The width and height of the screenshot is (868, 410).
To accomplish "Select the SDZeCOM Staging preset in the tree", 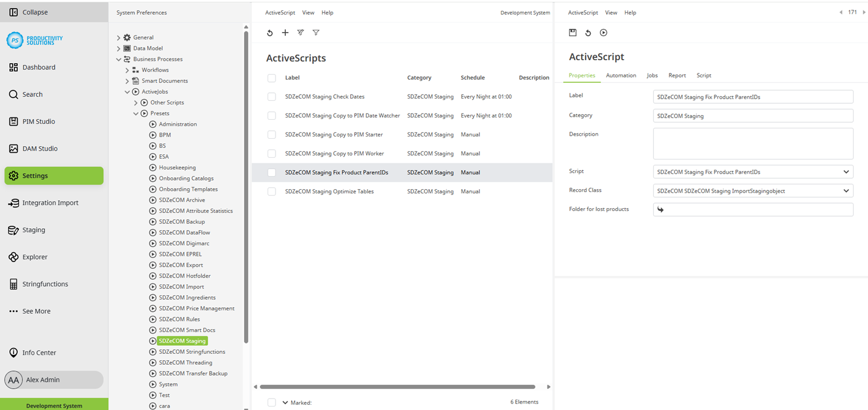I will (182, 341).
